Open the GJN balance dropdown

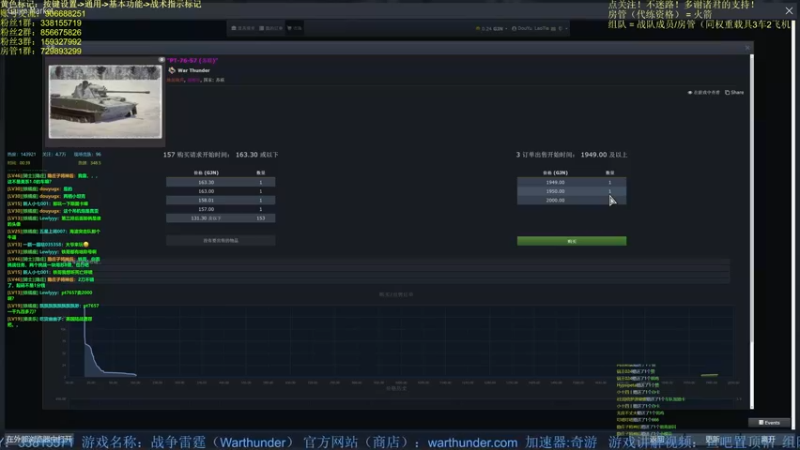click(491, 29)
